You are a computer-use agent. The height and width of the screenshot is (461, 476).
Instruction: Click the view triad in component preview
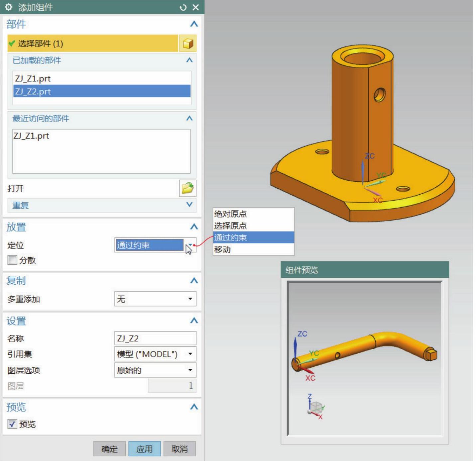[x=315, y=407]
